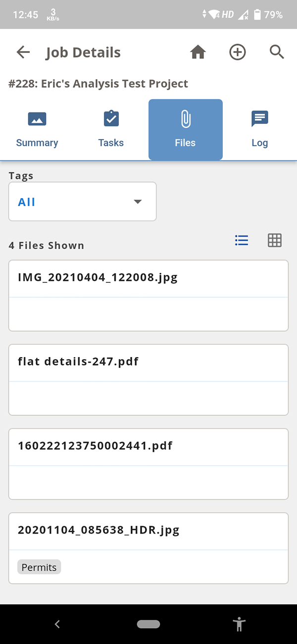
Task: Open search with the magnifier icon
Action: click(277, 52)
